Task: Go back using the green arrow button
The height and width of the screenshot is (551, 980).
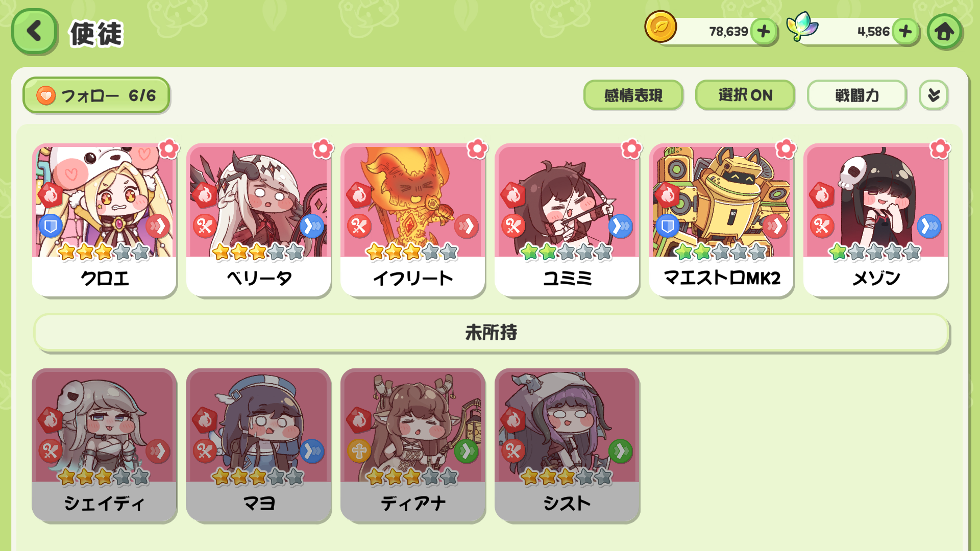Action: click(x=34, y=32)
